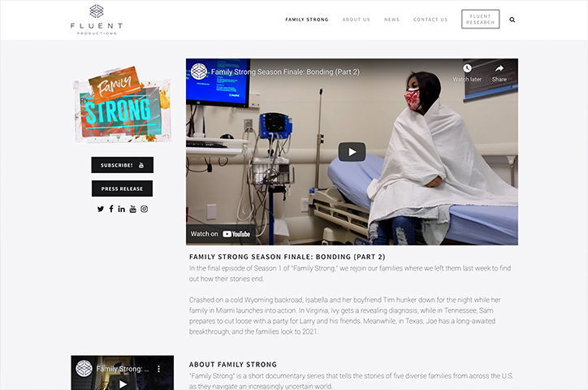Screen dimensions: 588x390
Task: Click the Watch later clock icon
Action: (x=467, y=68)
